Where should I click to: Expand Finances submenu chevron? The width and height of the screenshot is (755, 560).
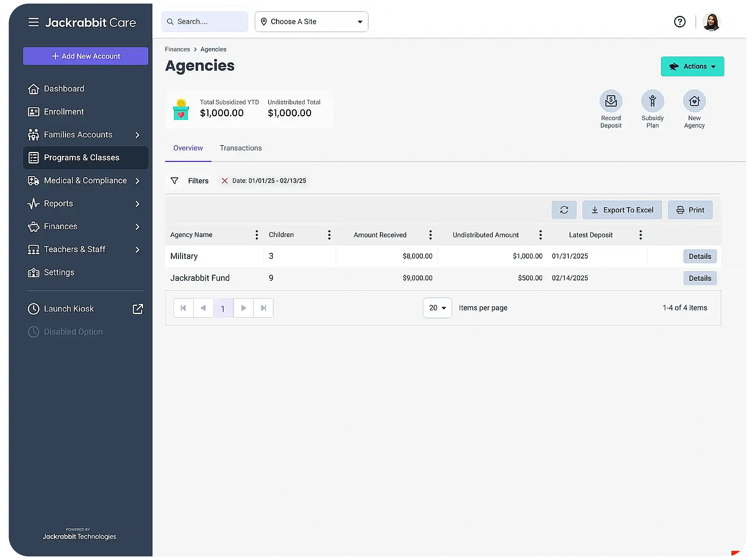(137, 227)
